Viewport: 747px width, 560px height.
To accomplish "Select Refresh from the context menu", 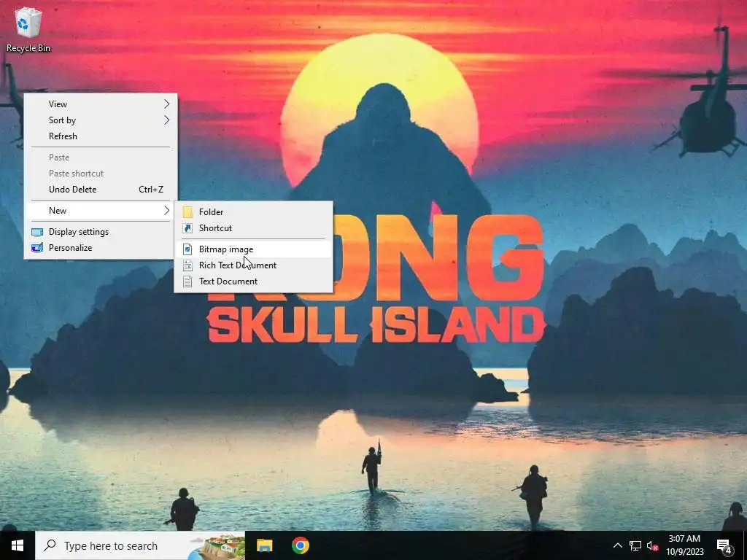I will click(101, 136).
